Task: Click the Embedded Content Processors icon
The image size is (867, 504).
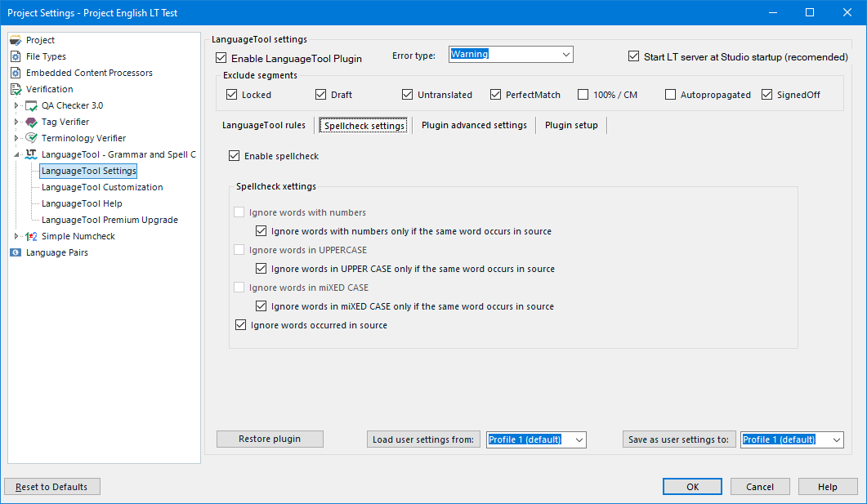Action: pyautogui.click(x=15, y=73)
